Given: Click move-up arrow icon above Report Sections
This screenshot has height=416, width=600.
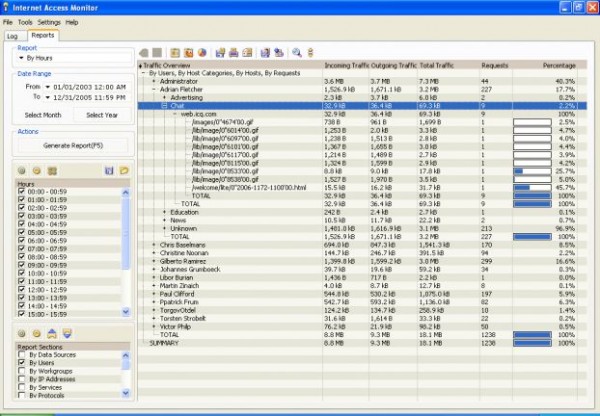Looking at the screenshot, I should click(x=52, y=332).
